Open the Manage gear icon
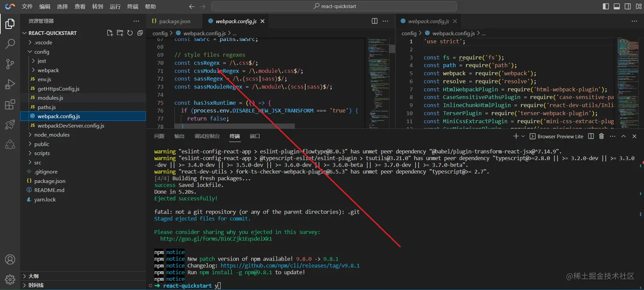Screen dimensions: 644x290 pos(10,280)
